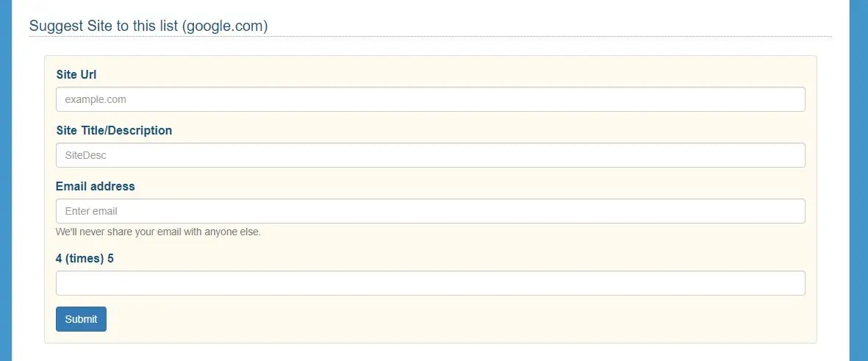The height and width of the screenshot is (361, 868).
Task: Focus the Site Title/Description text box
Action: 430,155
